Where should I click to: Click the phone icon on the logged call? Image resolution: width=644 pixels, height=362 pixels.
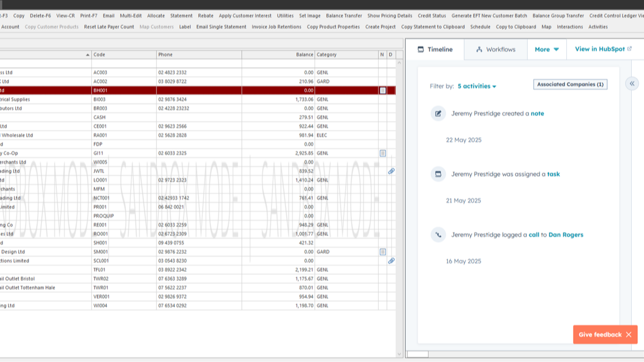(x=438, y=235)
